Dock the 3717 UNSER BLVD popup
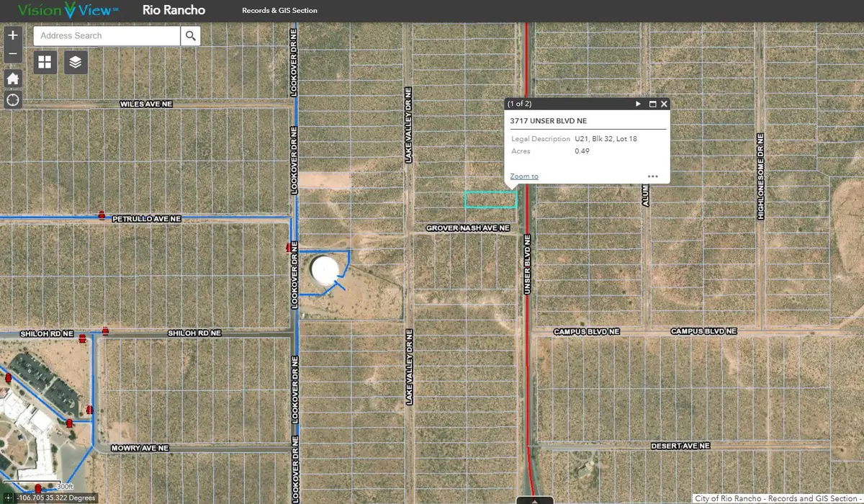The width and height of the screenshot is (864, 504). point(652,104)
